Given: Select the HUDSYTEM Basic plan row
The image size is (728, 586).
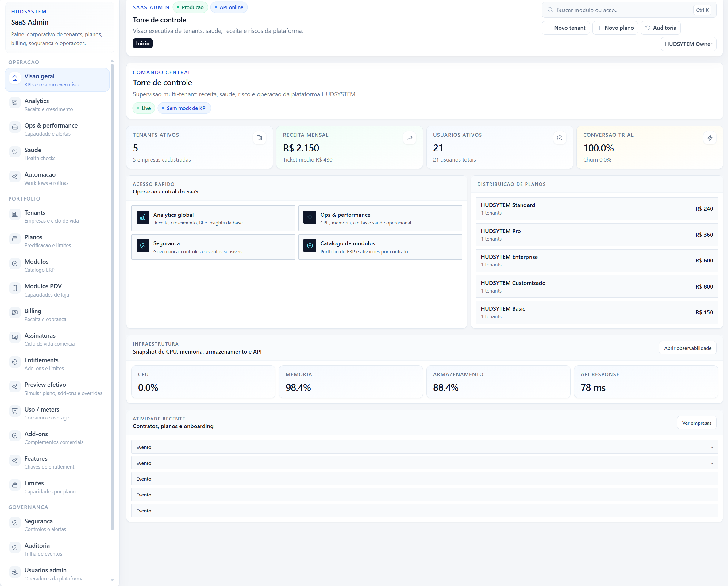Looking at the screenshot, I should (x=597, y=312).
